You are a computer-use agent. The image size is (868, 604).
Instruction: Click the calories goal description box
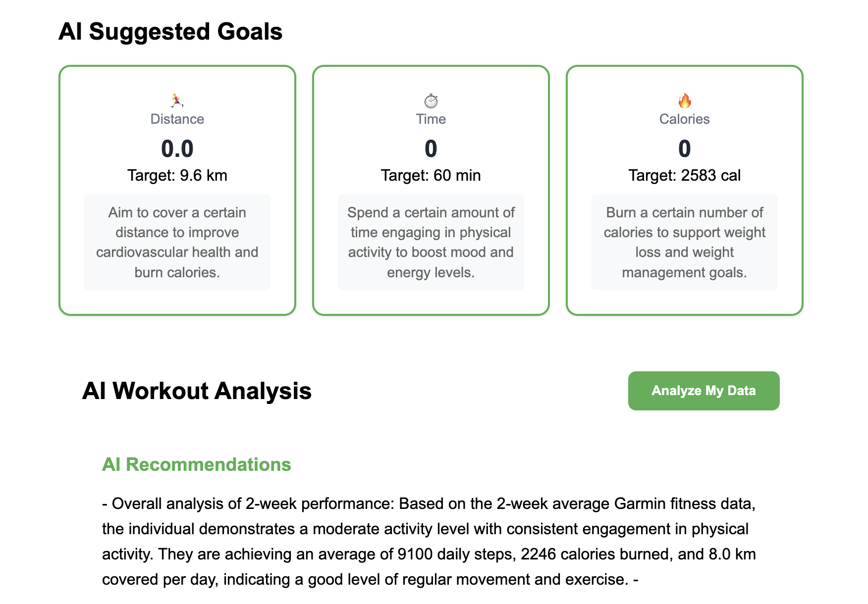(684, 242)
